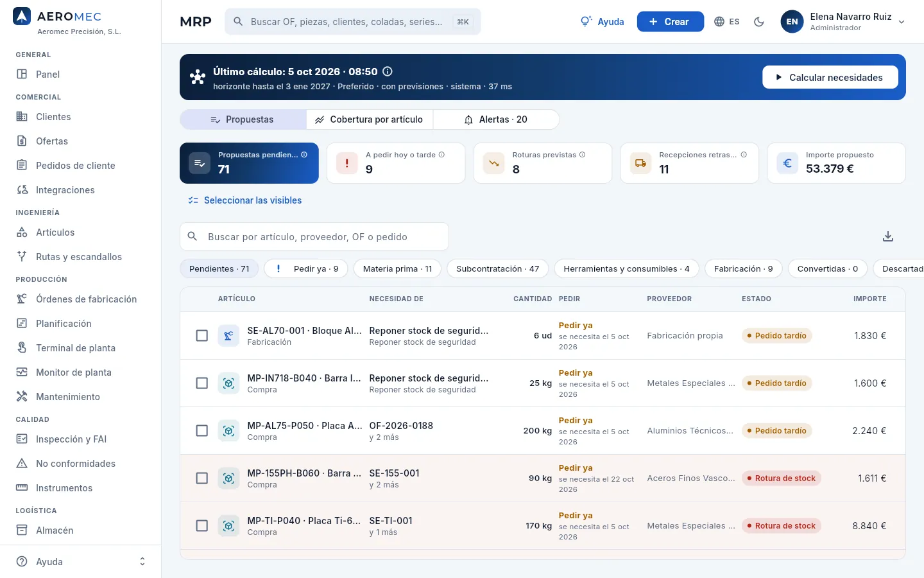Viewport: 924px width, 578px height.
Task: Filter by Subcontratación · 47
Action: 497,269
